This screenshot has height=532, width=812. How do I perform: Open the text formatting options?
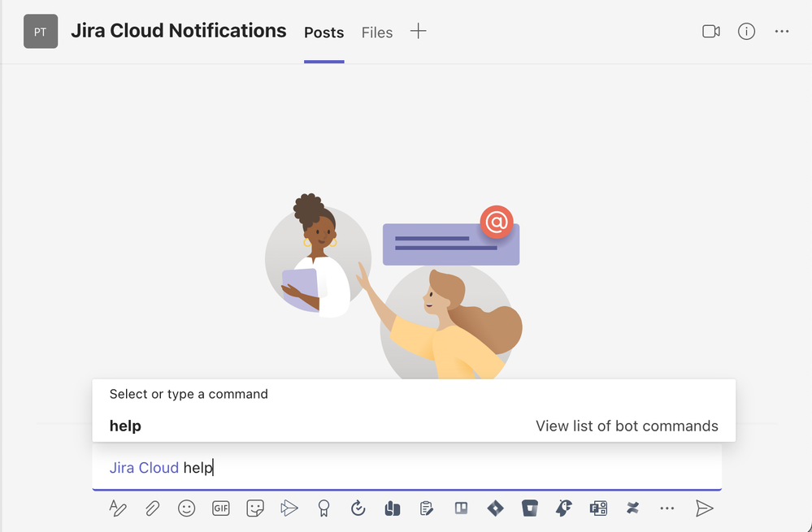pyautogui.click(x=119, y=508)
